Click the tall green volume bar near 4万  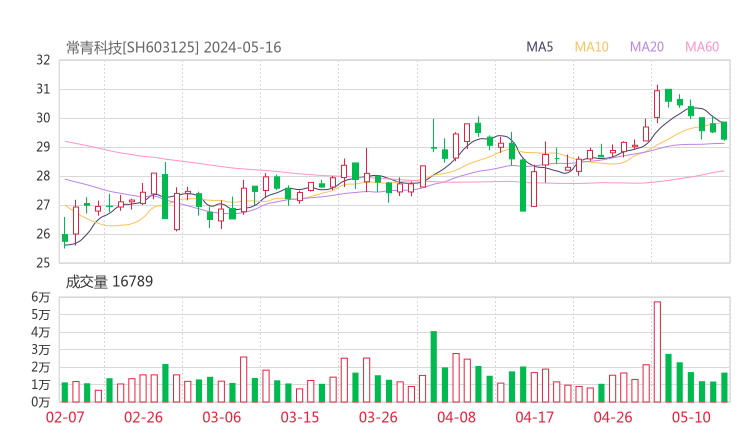click(x=434, y=367)
